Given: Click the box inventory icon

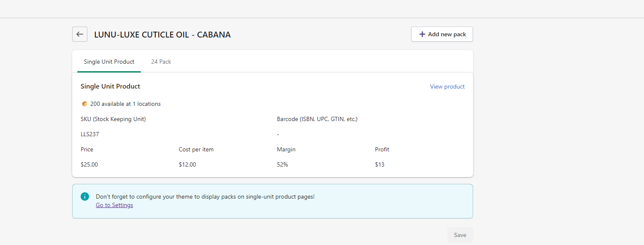Looking at the screenshot, I should coord(84,104).
